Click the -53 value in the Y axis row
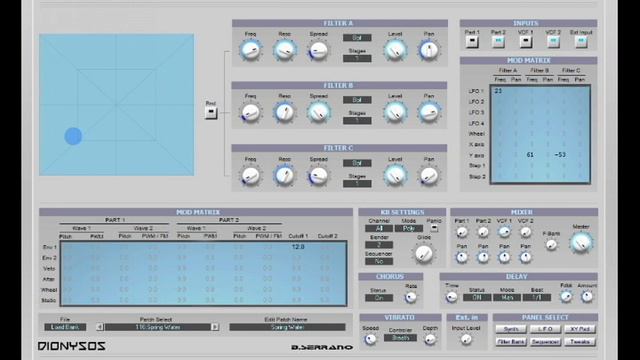Viewport: 640px width, 360px height. [560, 155]
